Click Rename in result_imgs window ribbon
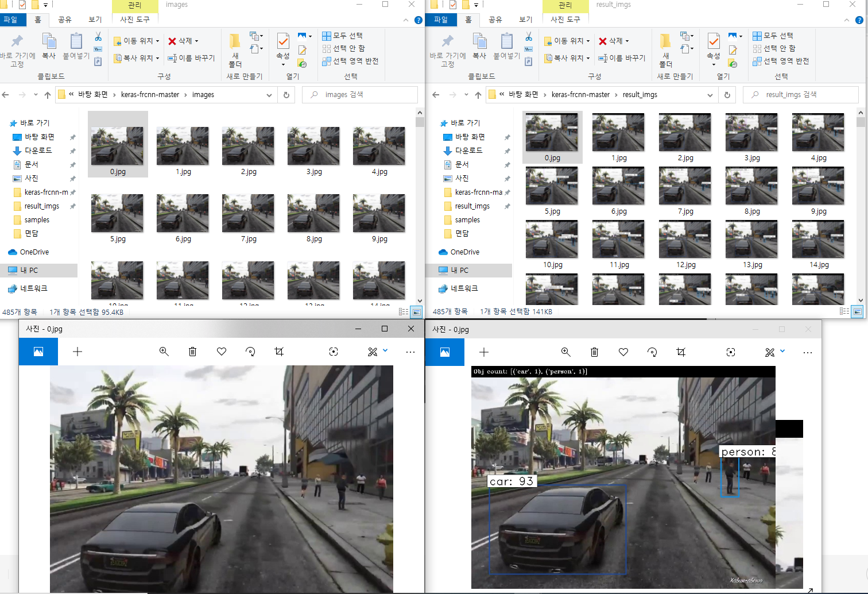Viewport: 868px width, 594px height. coord(622,58)
